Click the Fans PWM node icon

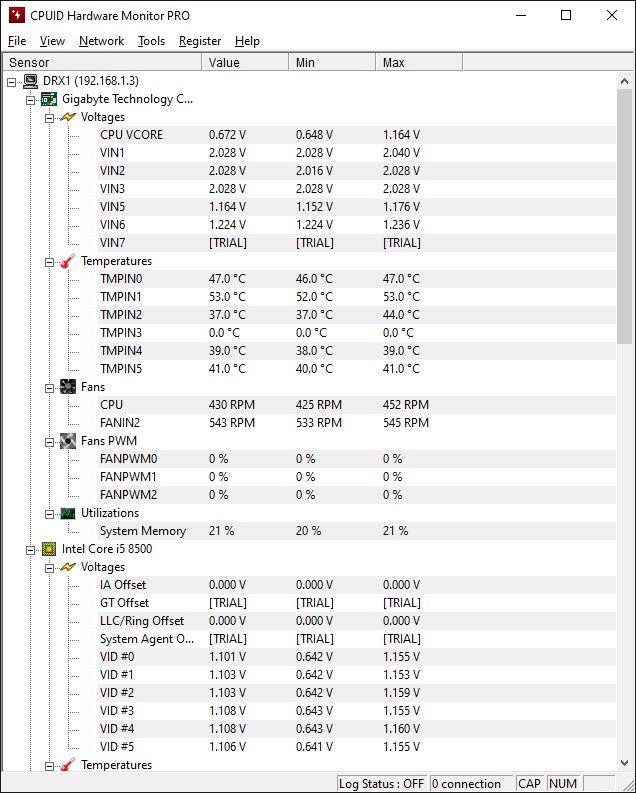click(x=68, y=441)
